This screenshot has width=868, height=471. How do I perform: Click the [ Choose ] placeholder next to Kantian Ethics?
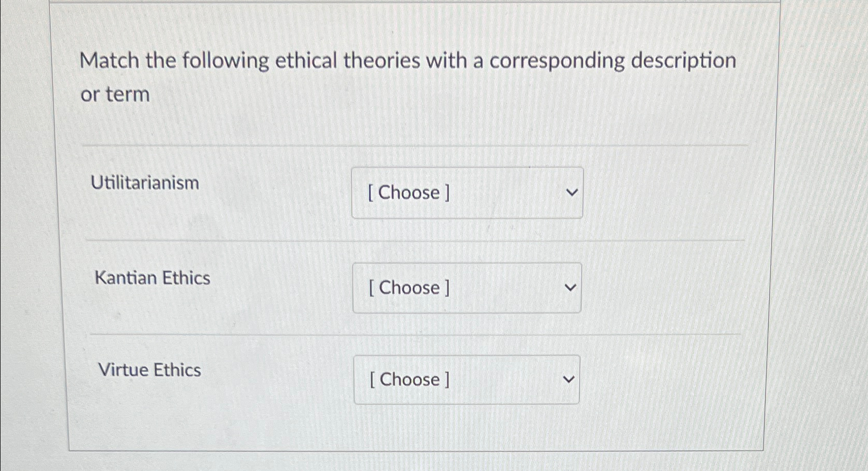pyautogui.click(x=408, y=288)
